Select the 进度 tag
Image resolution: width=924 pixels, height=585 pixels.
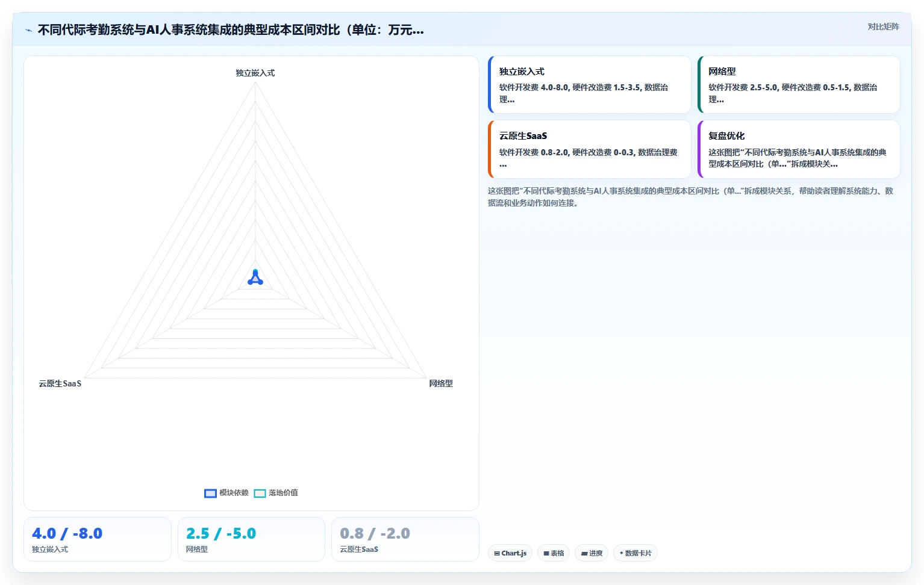(x=592, y=553)
